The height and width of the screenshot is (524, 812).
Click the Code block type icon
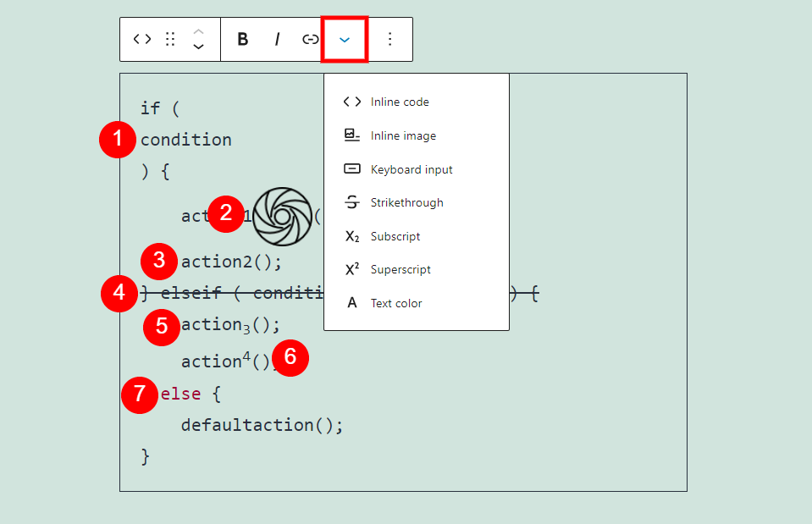click(x=142, y=39)
